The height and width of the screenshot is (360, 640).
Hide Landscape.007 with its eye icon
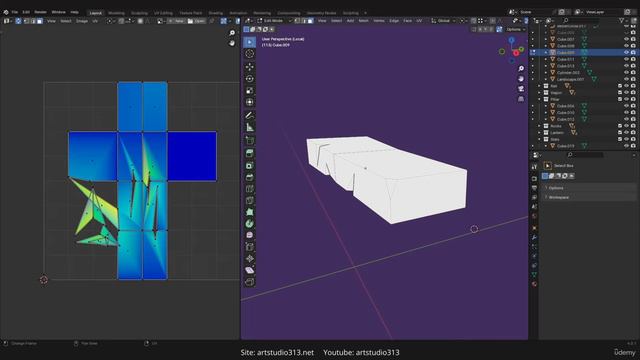click(627, 79)
